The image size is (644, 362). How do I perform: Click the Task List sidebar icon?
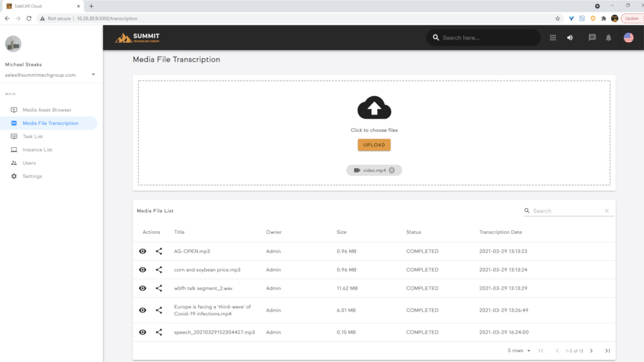click(x=13, y=136)
